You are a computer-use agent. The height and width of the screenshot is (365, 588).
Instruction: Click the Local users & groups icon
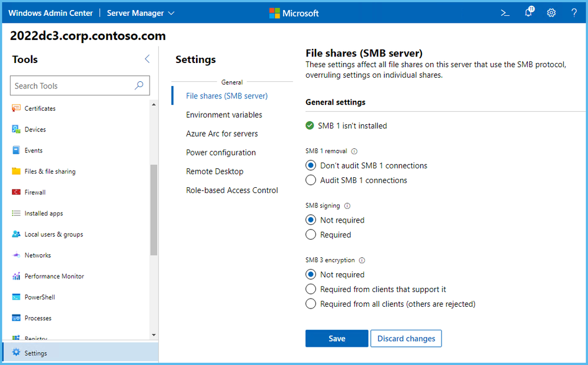pyautogui.click(x=16, y=234)
